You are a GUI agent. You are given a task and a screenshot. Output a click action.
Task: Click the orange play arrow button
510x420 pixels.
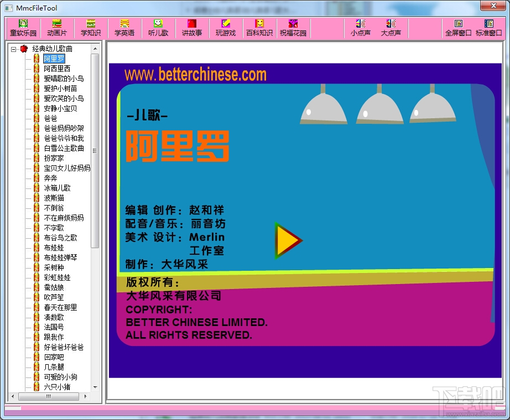289,240
